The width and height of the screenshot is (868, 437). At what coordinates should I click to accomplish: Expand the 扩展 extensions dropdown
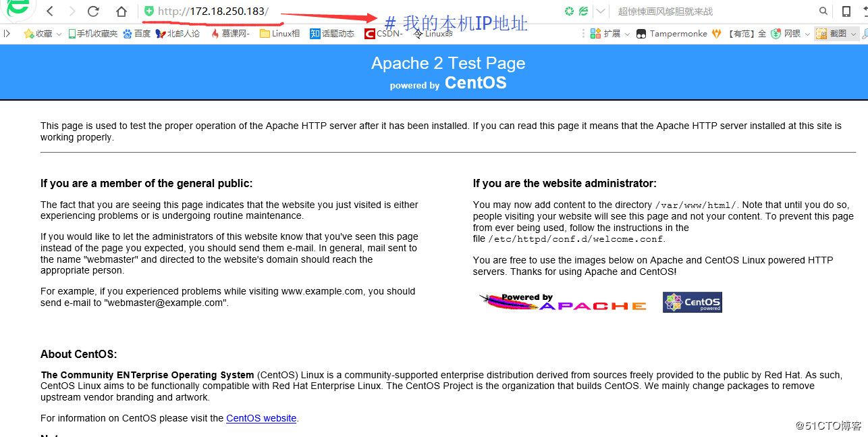point(627,33)
